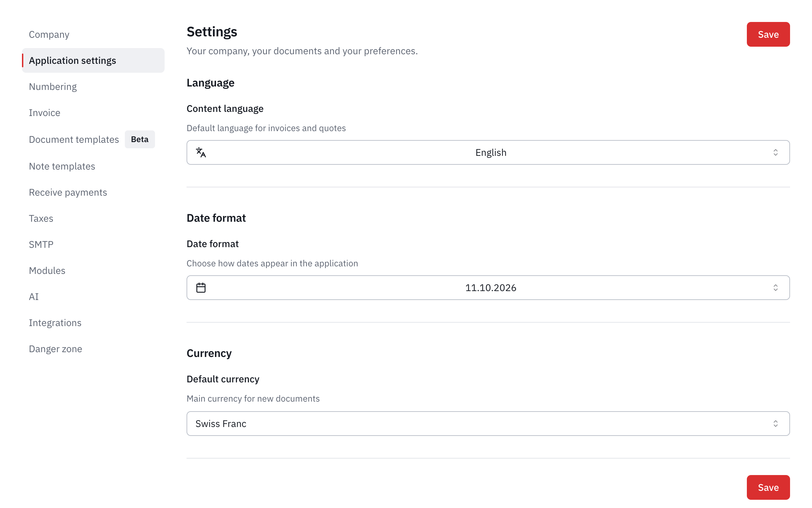Click the Language section heading

coord(211,83)
